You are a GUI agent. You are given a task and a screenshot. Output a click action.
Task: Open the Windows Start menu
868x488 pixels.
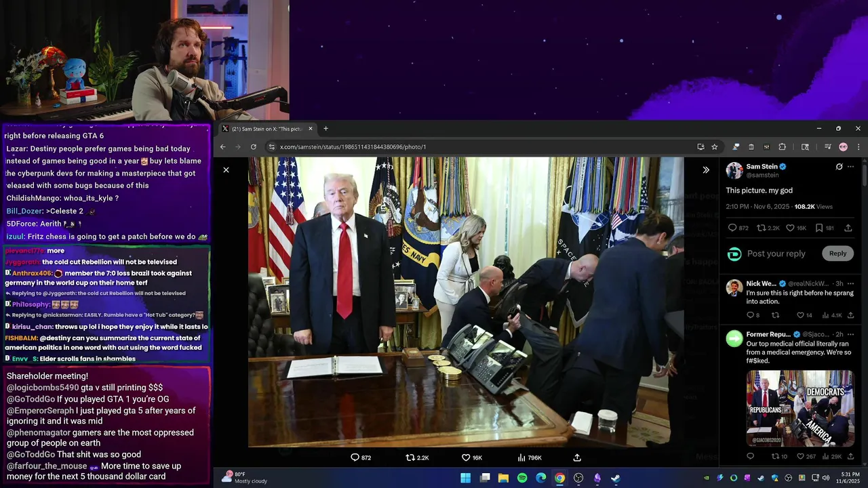(466, 478)
